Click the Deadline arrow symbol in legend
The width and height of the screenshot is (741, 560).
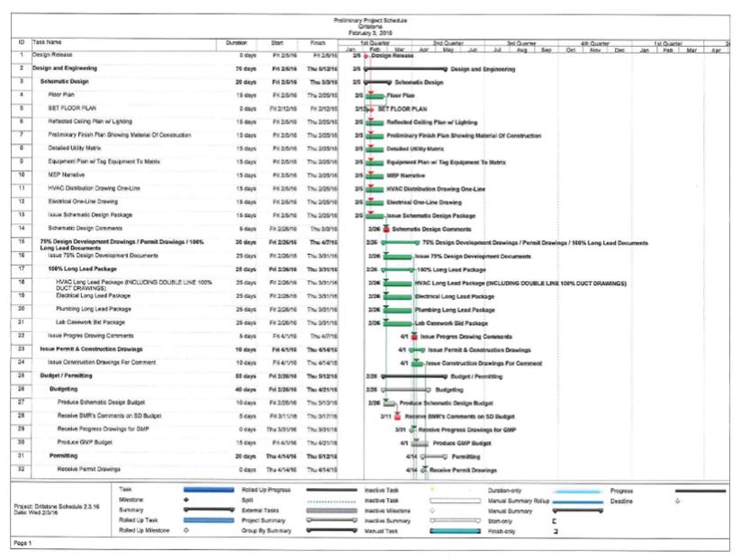click(677, 501)
